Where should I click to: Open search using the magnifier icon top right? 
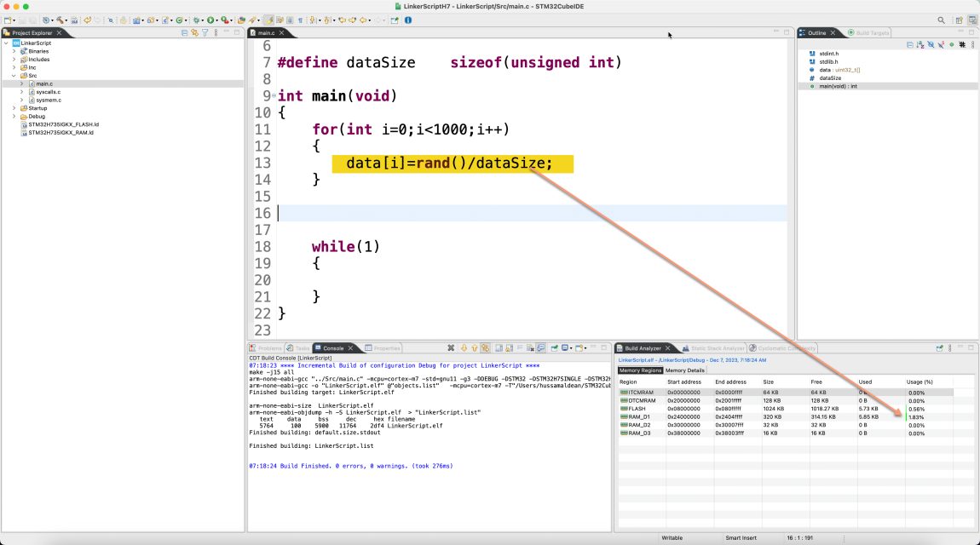941,20
